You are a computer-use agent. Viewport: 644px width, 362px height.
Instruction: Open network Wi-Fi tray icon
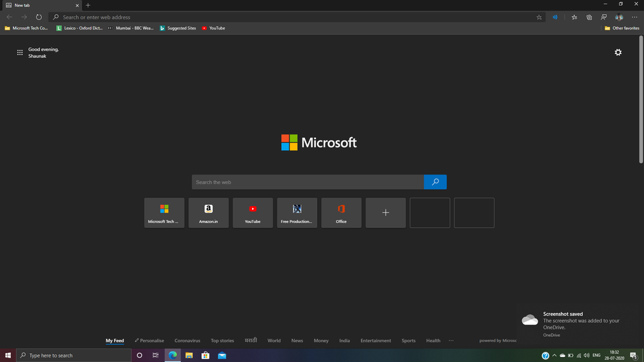pyautogui.click(x=579, y=356)
